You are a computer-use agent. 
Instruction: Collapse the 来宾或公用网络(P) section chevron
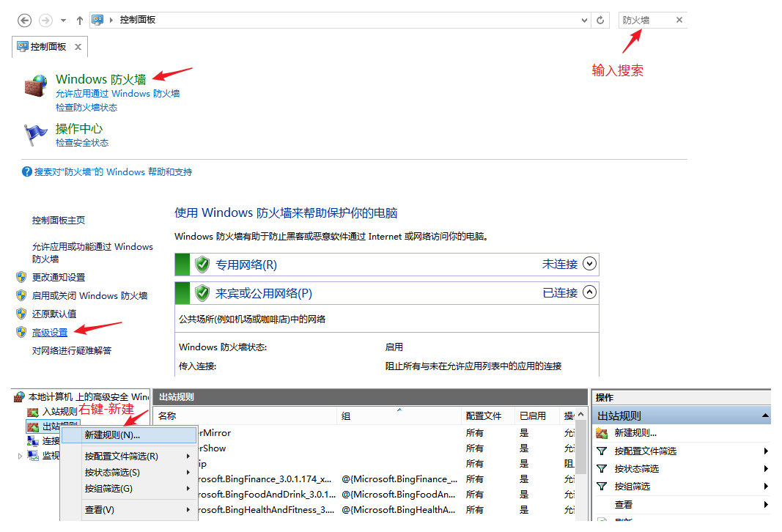[589, 292]
